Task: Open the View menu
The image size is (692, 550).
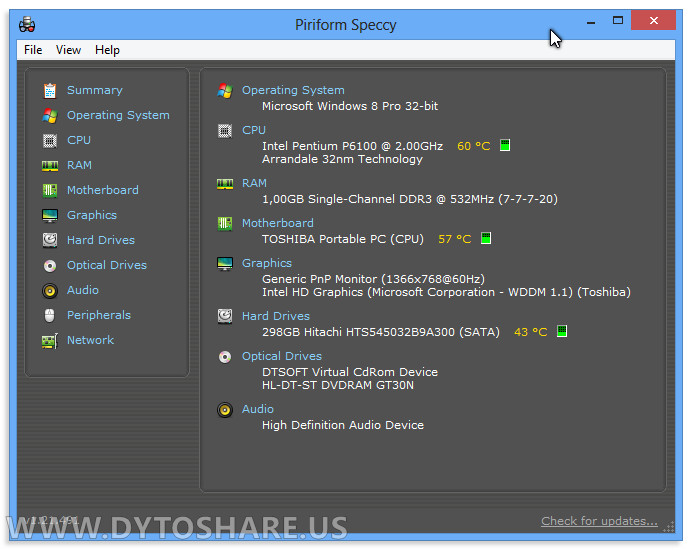Action: pyautogui.click(x=68, y=50)
